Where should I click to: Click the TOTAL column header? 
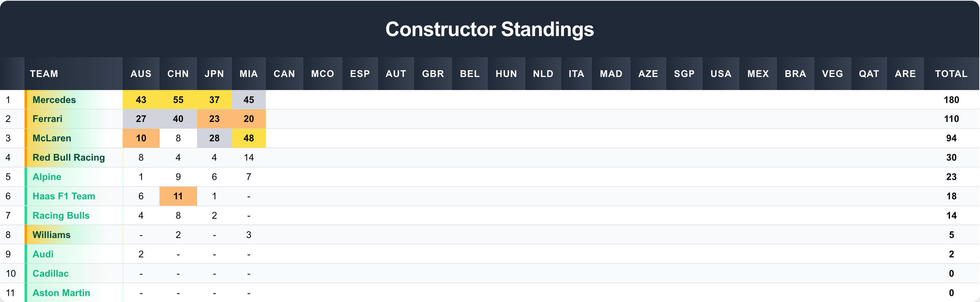tap(951, 74)
